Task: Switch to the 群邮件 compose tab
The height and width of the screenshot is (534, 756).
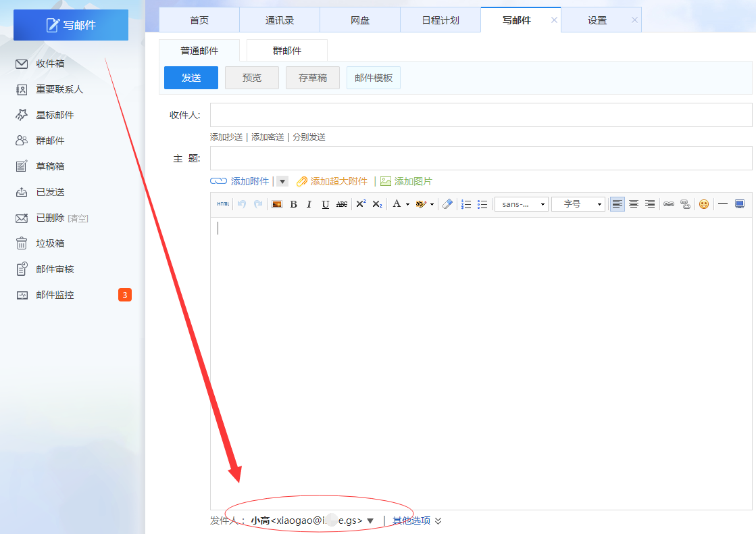Action: 286,50
